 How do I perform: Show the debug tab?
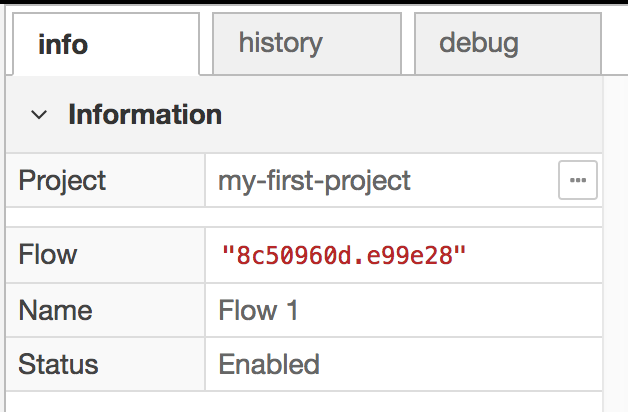tap(478, 43)
